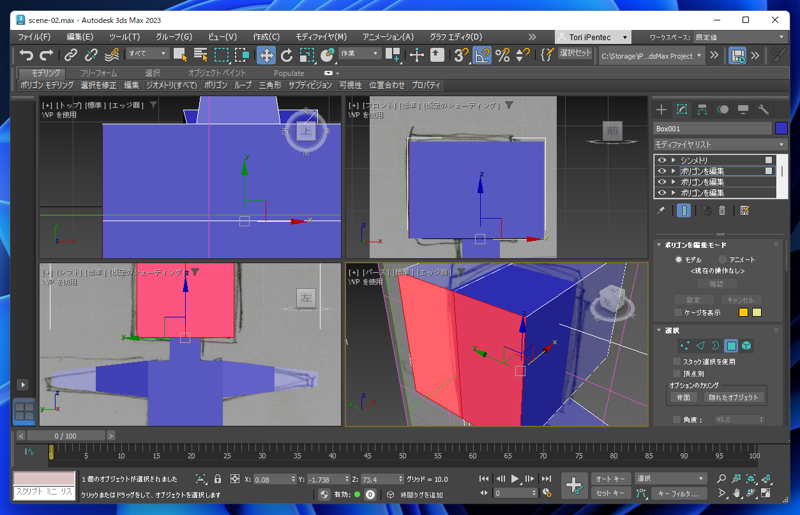Select the モデル radio button

[x=679, y=259]
